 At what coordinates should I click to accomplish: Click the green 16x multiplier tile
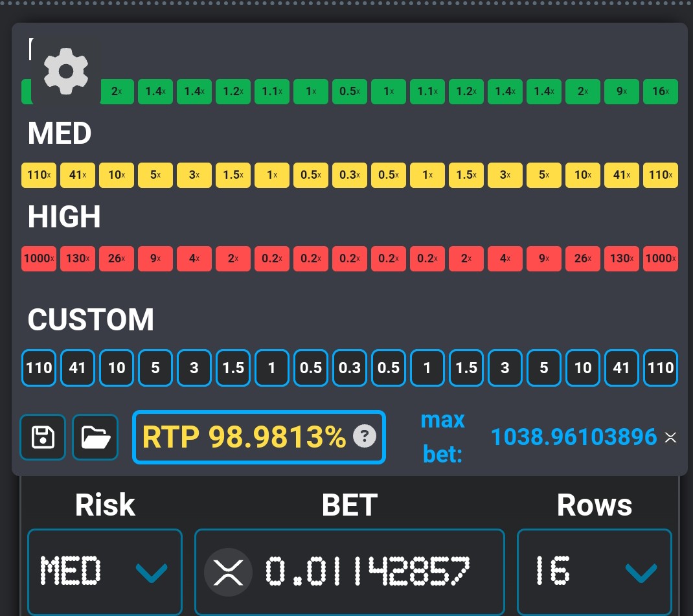coord(661,91)
